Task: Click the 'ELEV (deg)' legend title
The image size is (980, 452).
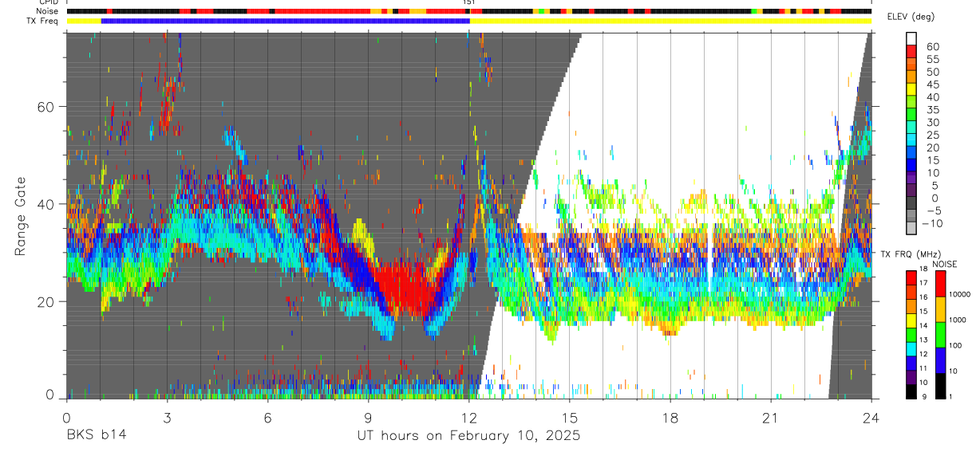Action: point(911,17)
